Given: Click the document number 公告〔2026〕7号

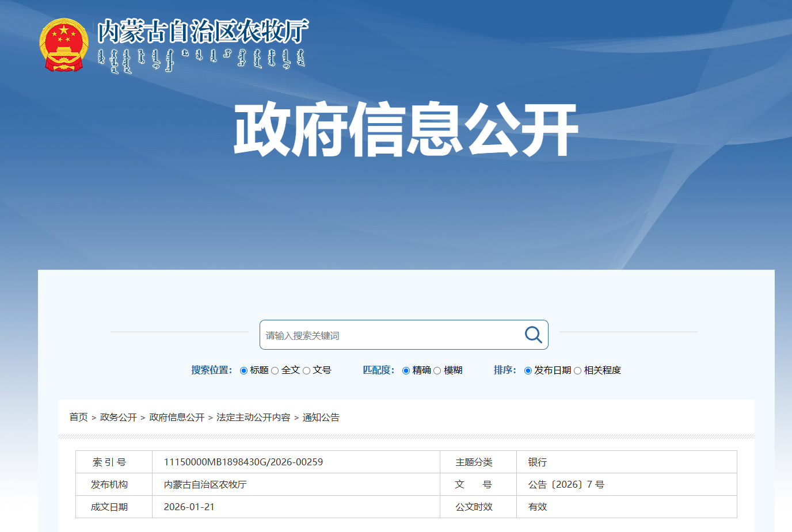Looking at the screenshot, I should tap(566, 484).
